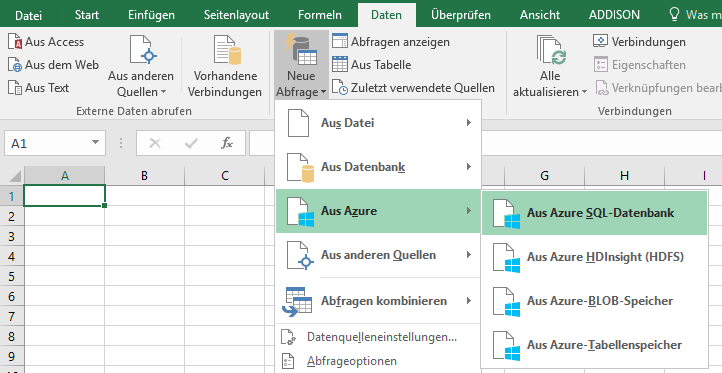Select the Daten tab
This screenshot has height=373, width=722.
click(x=386, y=15)
